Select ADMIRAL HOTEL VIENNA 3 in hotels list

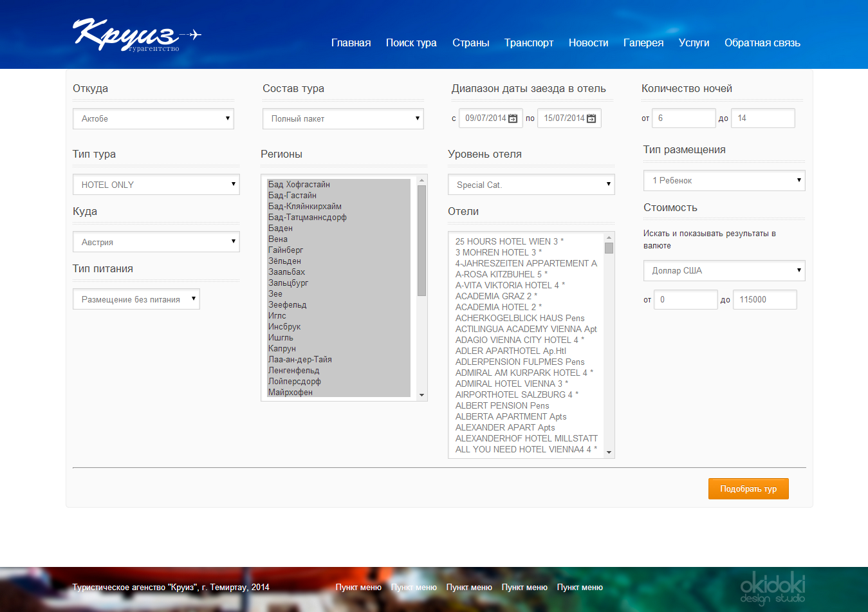point(512,384)
